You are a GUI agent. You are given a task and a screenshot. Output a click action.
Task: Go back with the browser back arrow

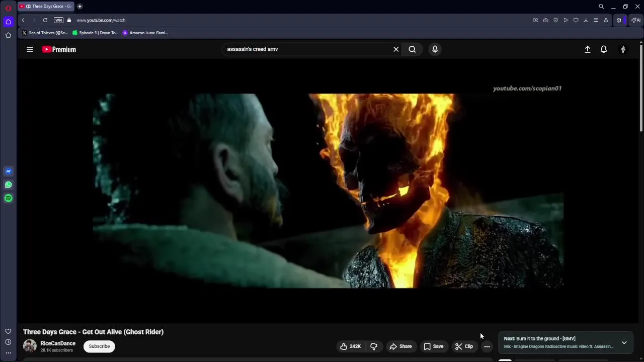click(23, 20)
